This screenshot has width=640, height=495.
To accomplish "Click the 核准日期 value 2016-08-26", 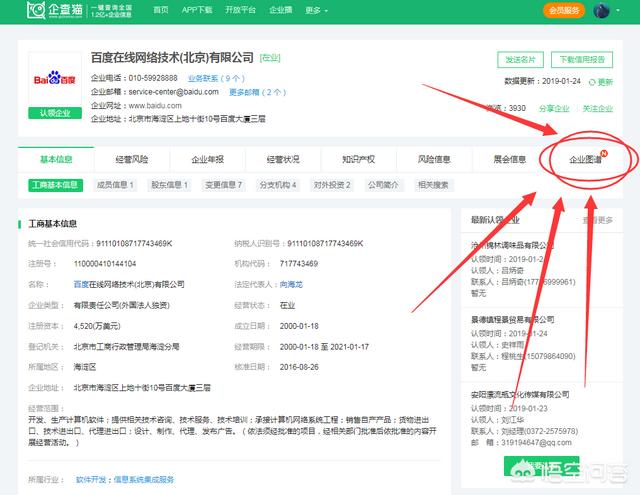I will [x=299, y=367].
